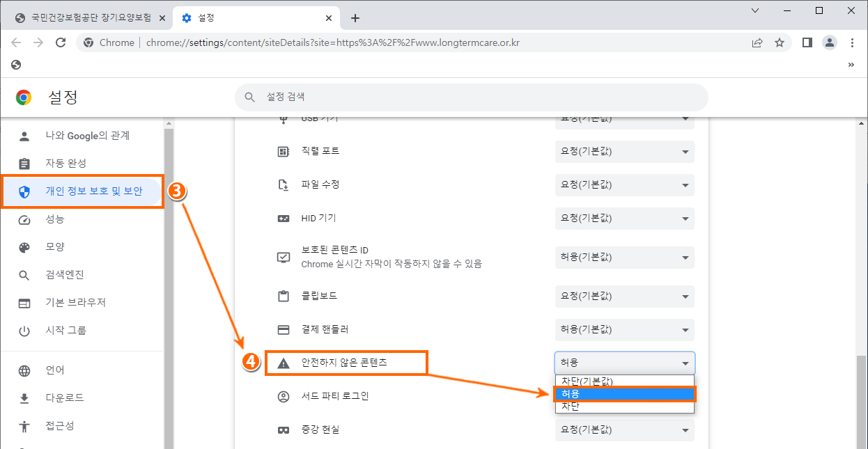
Task: Click the sidebar vertical scrollbar
Action: pyautogui.click(x=168, y=278)
